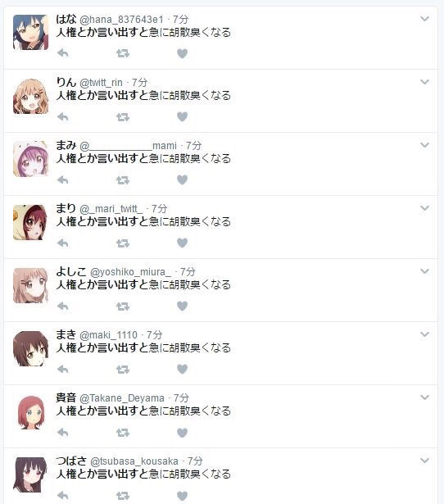Reply to はな's tweet
The width and height of the screenshot is (444, 504).
[x=63, y=53]
